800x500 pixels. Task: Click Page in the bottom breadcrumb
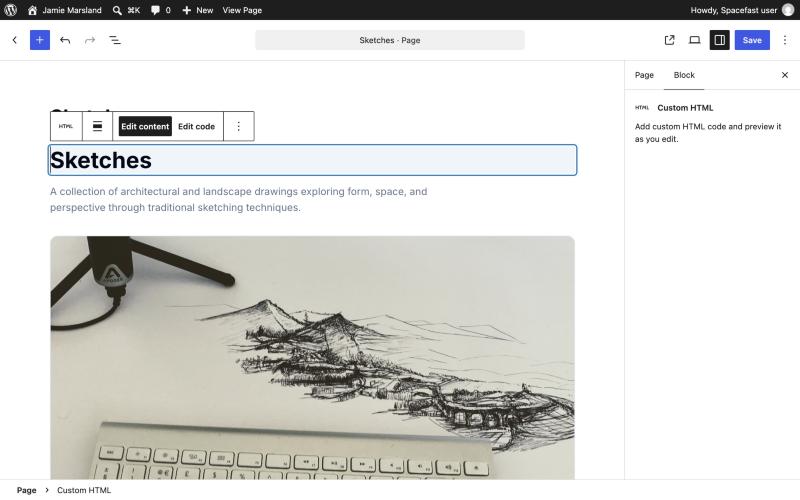click(x=27, y=490)
